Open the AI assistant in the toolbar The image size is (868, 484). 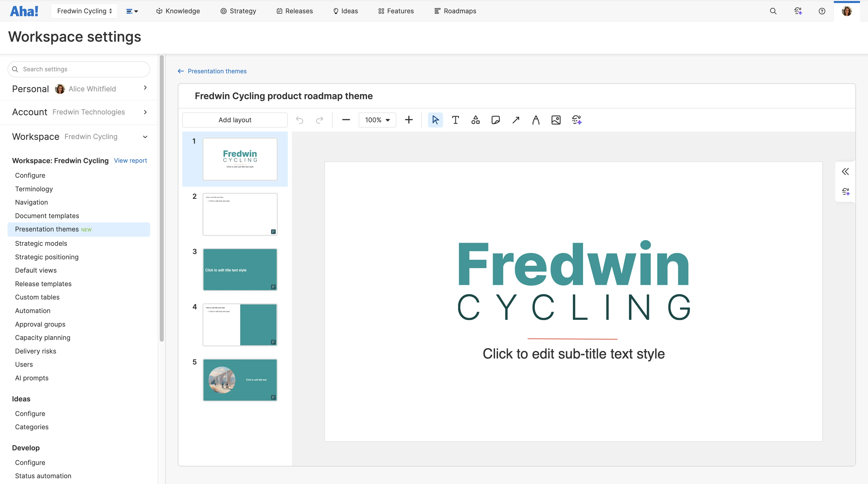pyautogui.click(x=577, y=119)
